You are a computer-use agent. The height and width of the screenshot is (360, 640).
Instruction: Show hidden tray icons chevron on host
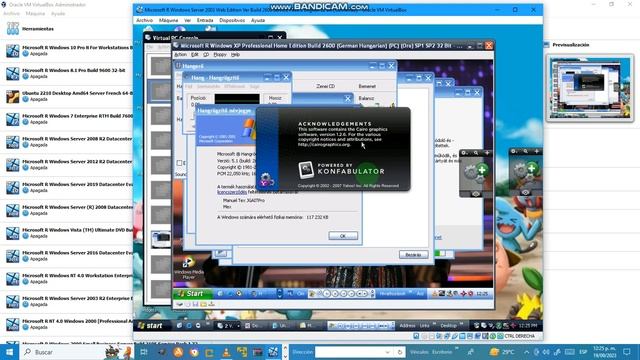[527, 352]
